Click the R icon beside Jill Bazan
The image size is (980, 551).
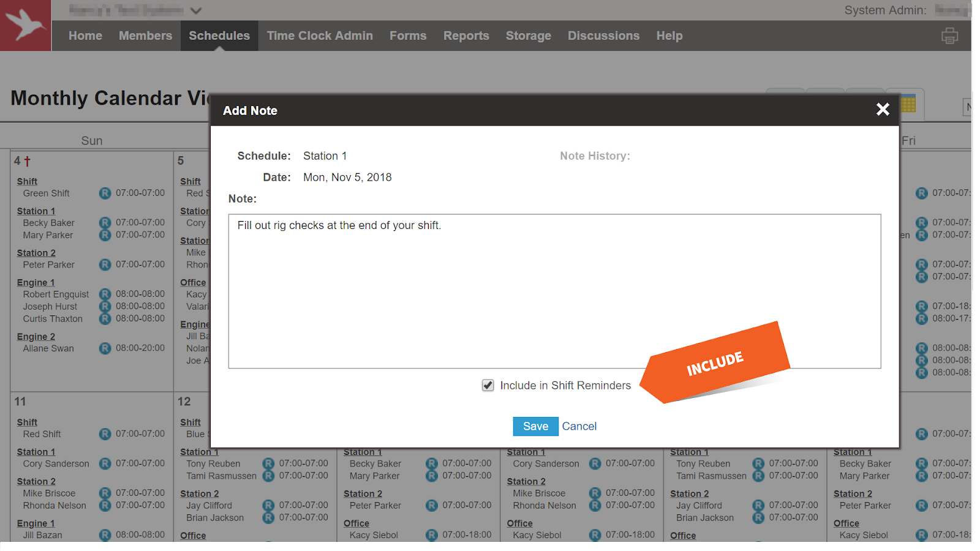105,535
